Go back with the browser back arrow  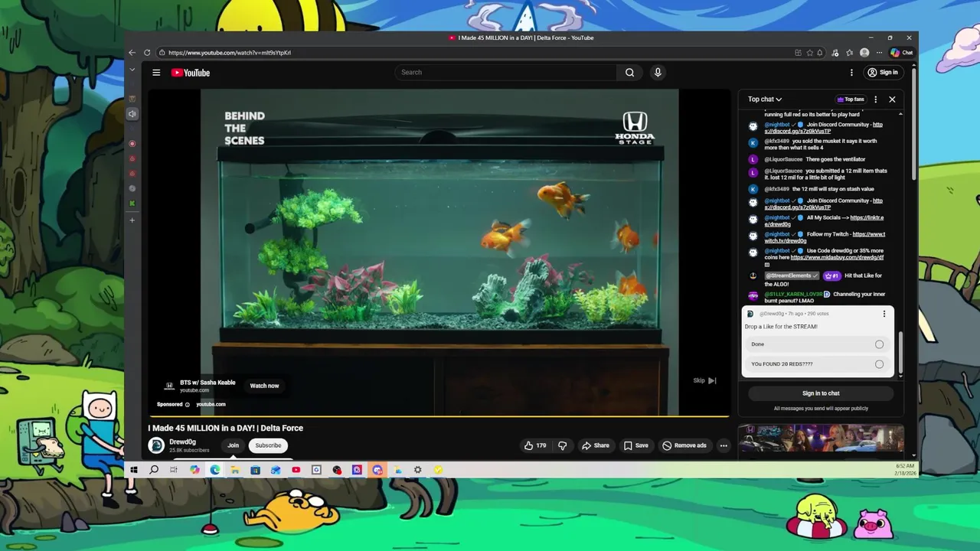point(132,53)
